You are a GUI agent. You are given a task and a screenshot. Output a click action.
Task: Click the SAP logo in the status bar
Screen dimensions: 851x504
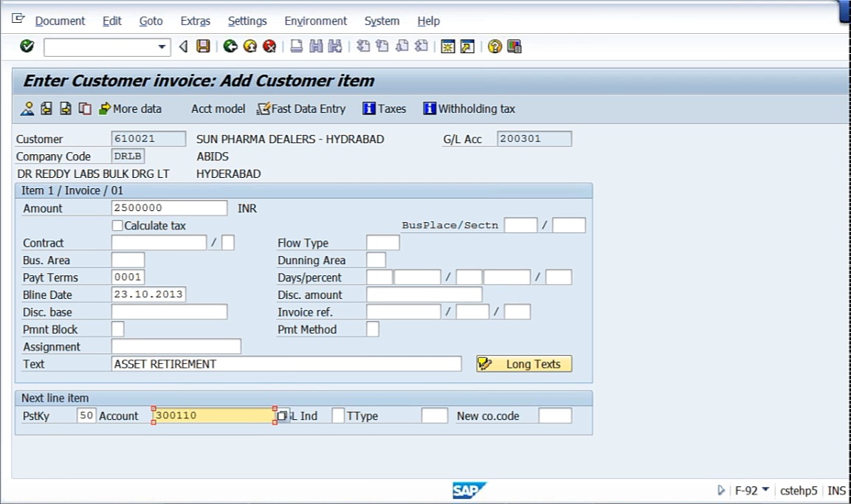pos(469,491)
